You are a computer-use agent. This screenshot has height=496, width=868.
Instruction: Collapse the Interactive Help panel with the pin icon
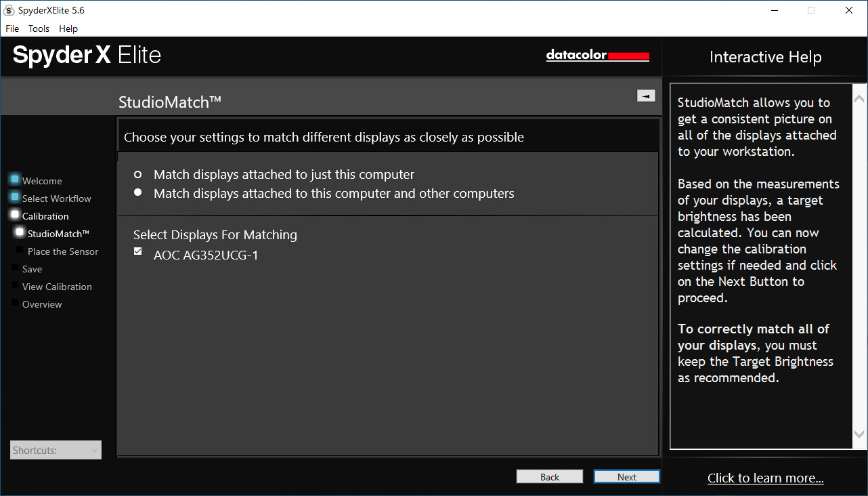click(646, 96)
